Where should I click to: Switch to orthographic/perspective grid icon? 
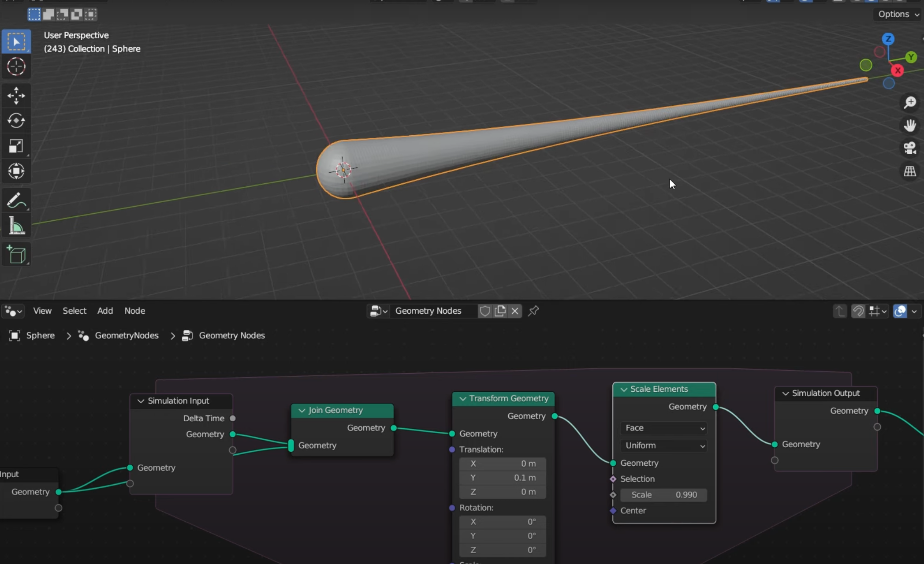pyautogui.click(x=909, y=171)
